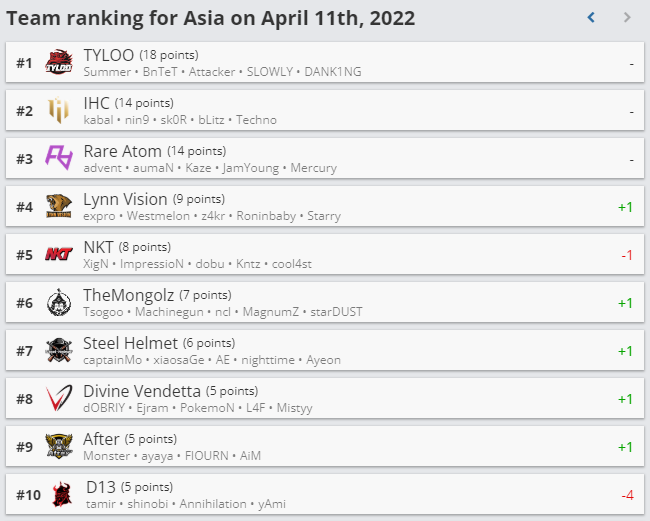650x521 pixels.
Task: Click the TYLOO team logo
Action: tap(59, 63)
